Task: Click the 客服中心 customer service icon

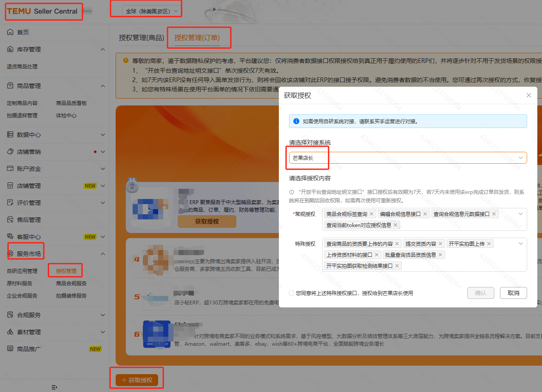Action: point(10,237)
